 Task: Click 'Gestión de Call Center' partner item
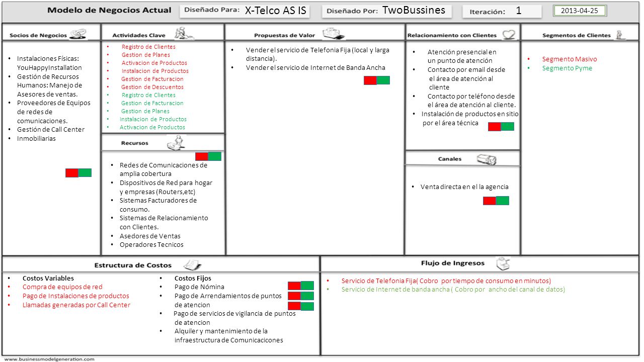click(x=51, y=130)
